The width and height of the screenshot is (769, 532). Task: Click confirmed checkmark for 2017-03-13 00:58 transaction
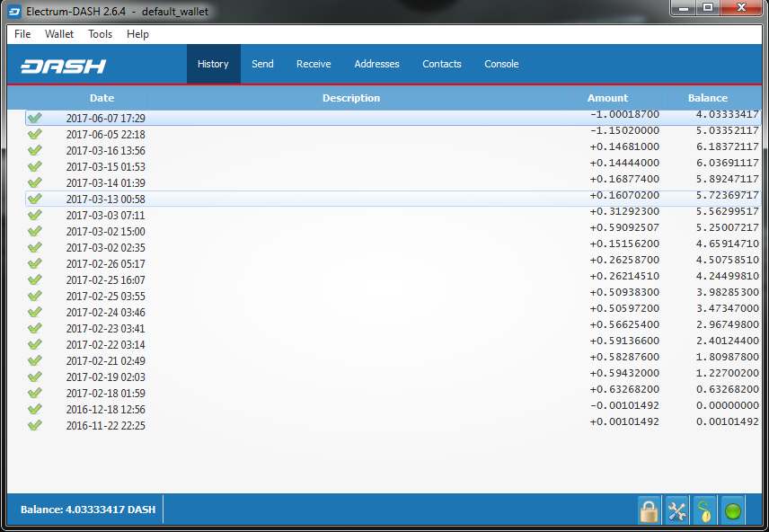coord(35,199)
